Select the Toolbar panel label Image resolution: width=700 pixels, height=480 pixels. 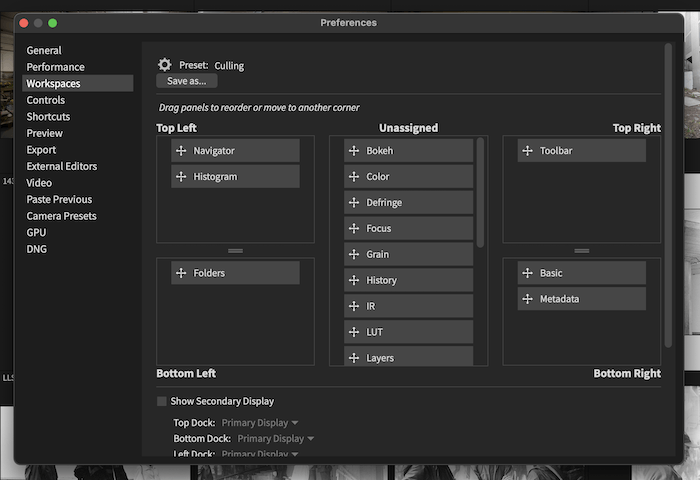(556, 150)
